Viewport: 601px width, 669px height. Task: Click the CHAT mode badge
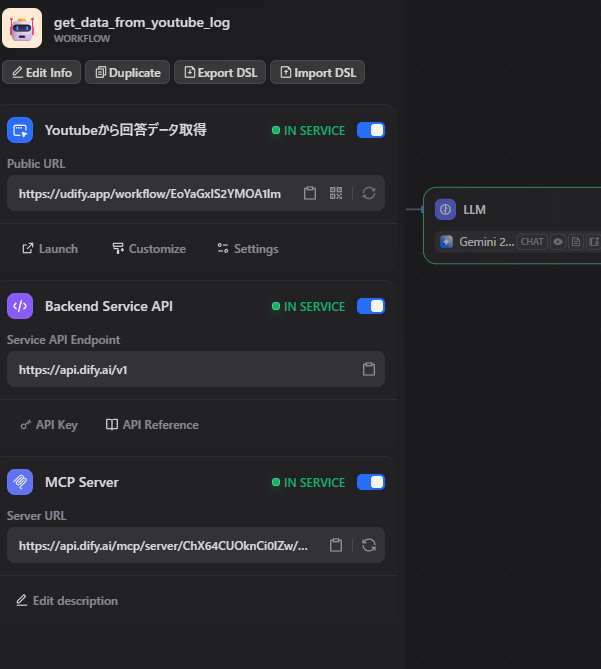tap(532, 242)
